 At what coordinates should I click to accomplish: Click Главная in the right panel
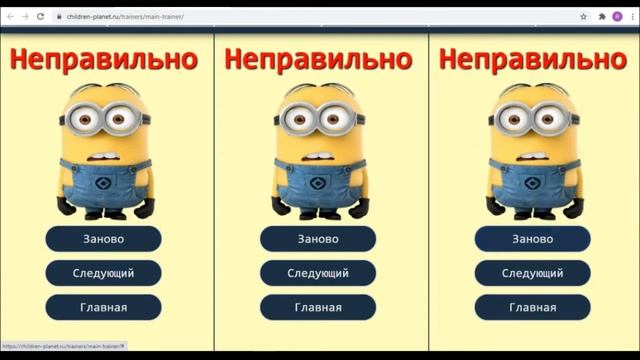pyautogui.click(x=533, y=307)
